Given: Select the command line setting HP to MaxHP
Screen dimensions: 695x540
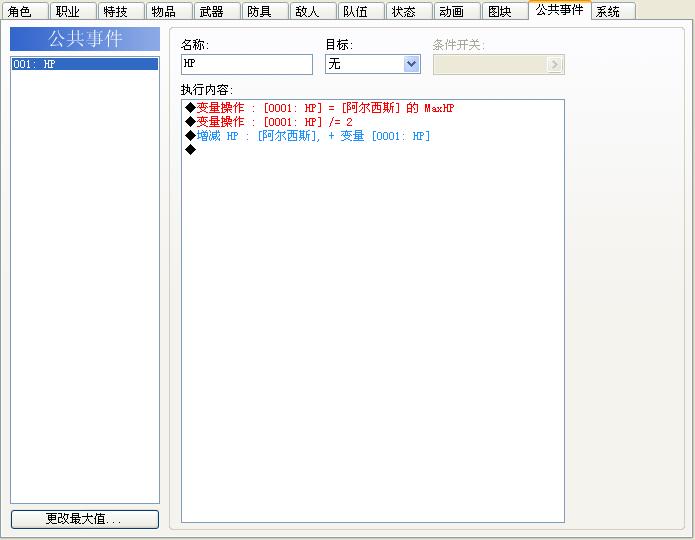Looking at the screenshot, I should 372,108.
